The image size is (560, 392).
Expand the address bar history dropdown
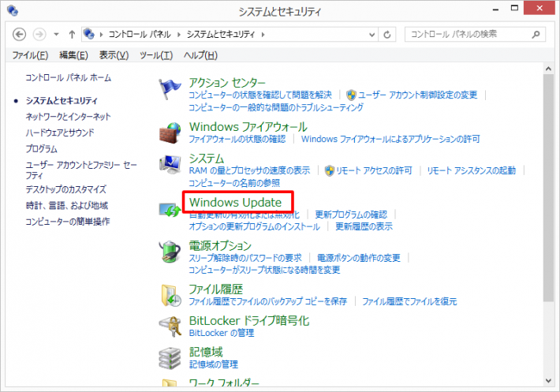[371, 35]
